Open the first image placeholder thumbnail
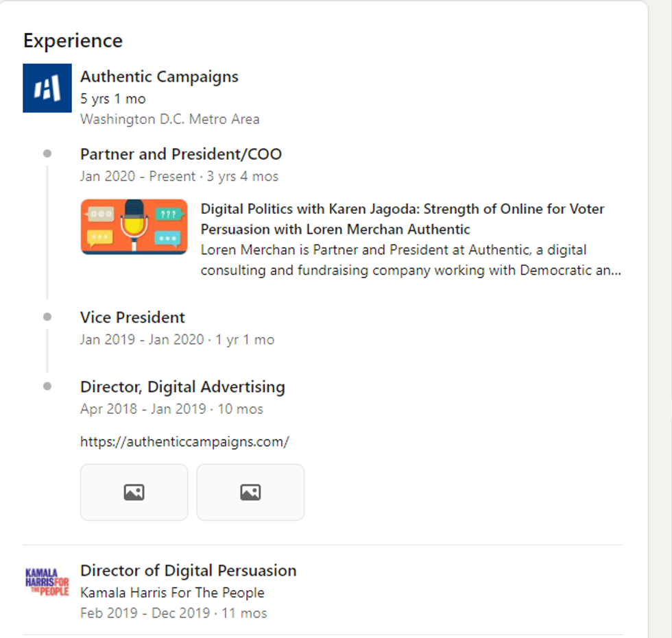 tap(134, 492)
